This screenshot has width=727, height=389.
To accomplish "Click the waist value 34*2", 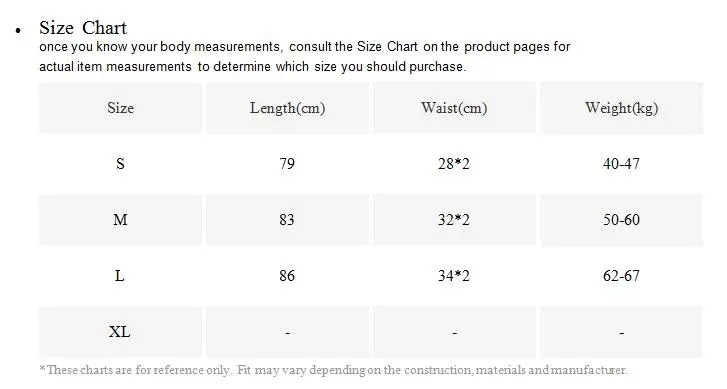I will [x=454, y=276].
